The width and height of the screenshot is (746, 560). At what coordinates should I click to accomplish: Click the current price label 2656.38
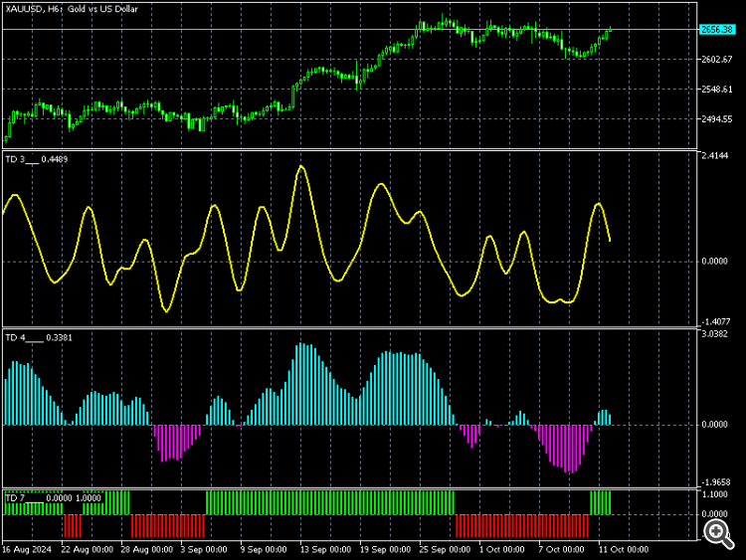click(x=717, y=30)
